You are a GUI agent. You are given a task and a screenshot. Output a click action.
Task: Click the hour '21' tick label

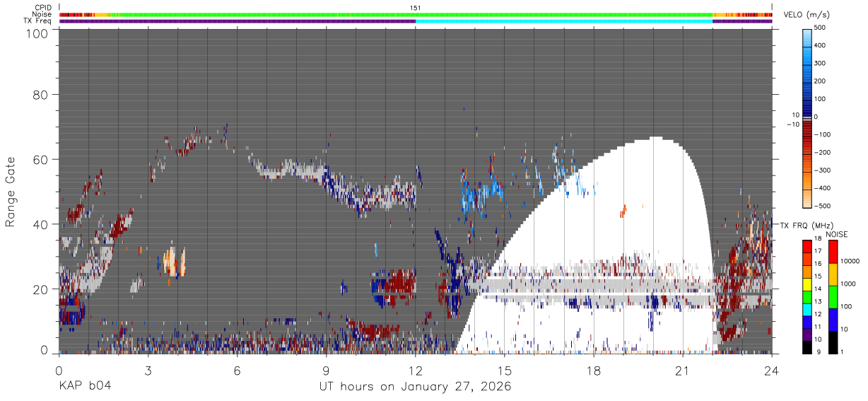pyautogui.click(x=683, y=370)
